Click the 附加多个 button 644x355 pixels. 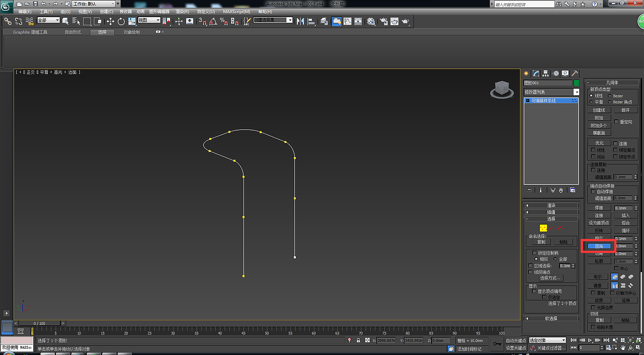(x=599, y=125)
